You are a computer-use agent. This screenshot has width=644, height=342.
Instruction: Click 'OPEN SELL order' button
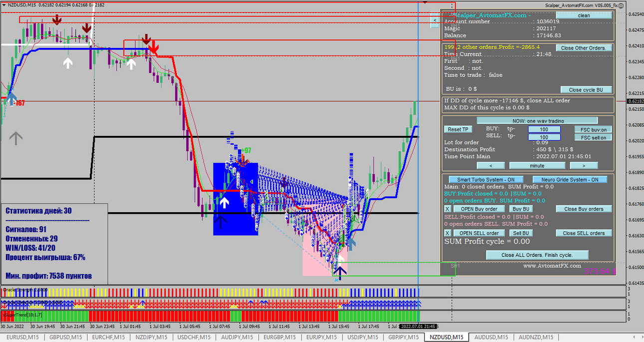coord(478,233)
